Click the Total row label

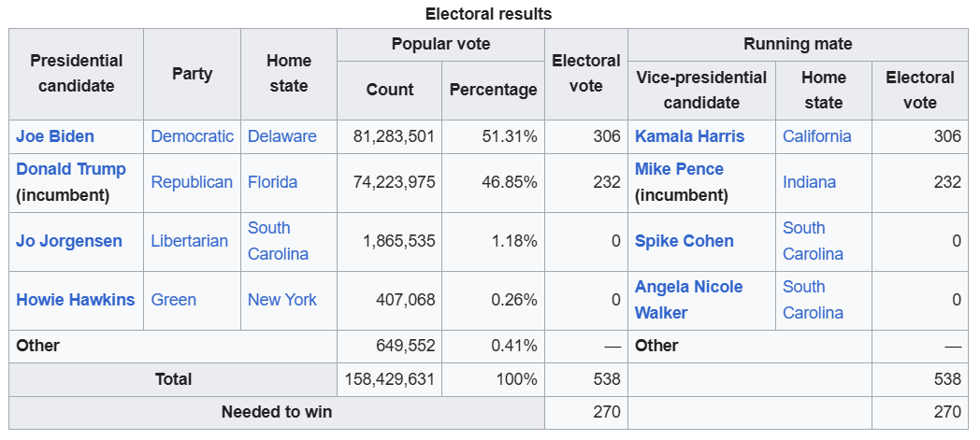pyautogui.click(x=173, y=379)
